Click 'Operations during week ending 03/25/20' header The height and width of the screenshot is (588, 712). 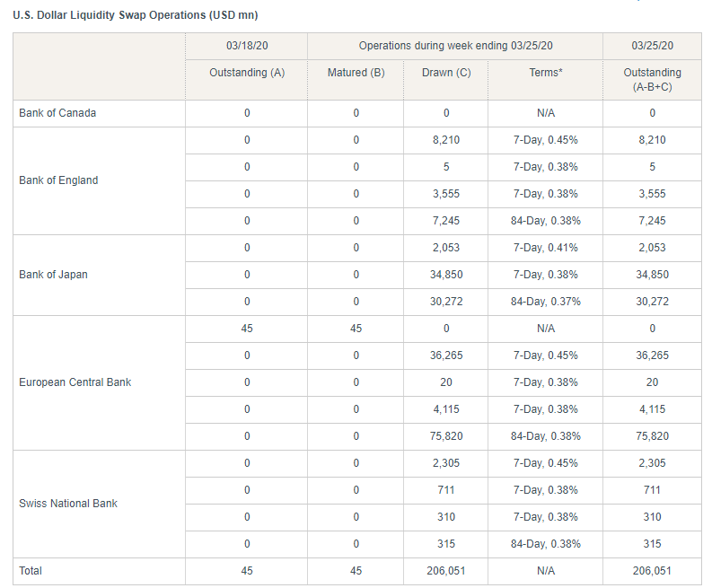click(x=455, y=46)
